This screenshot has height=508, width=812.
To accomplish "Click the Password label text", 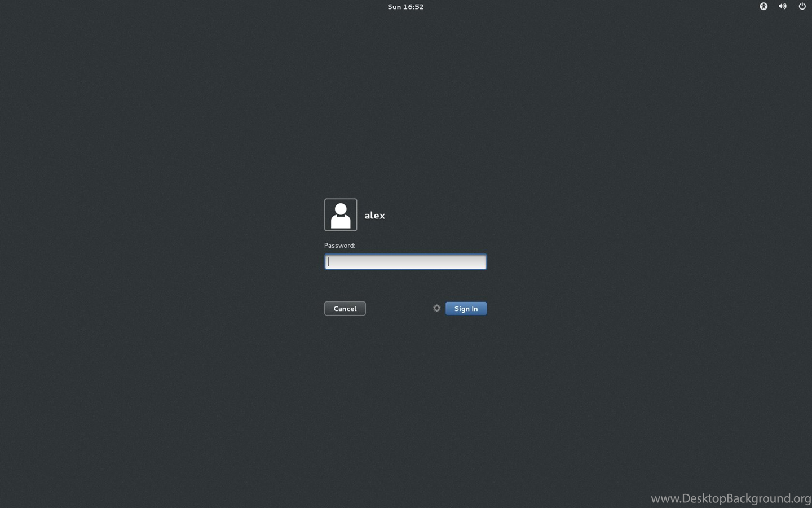I will pyautogui.click(x=339, y=246).
